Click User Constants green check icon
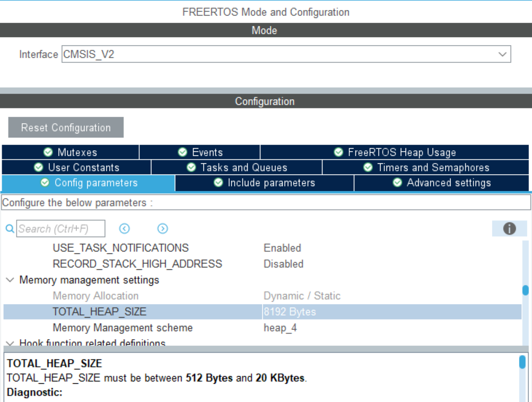The height and width of the screenshot is (402, 532). pos(38,167)
